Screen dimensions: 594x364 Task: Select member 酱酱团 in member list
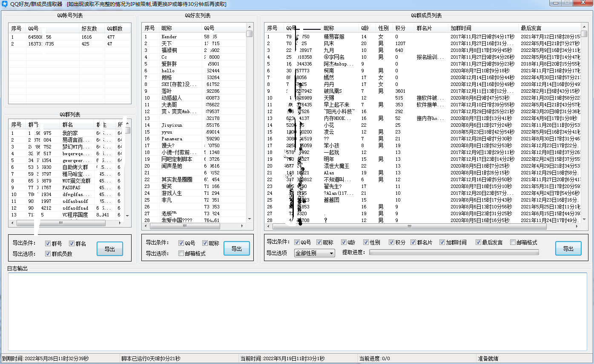(x=423, y=200)
